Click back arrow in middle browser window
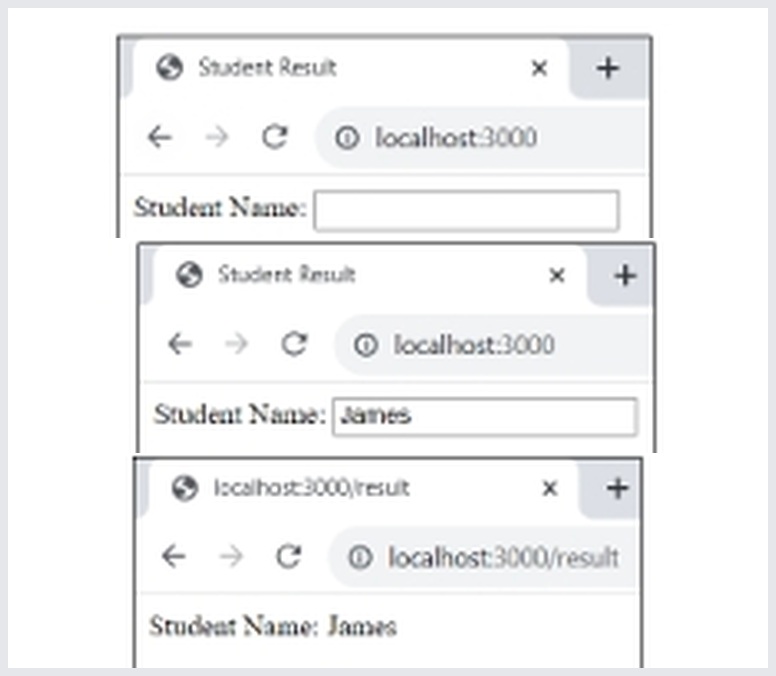Viewport: 776px width, 676px height. point(180,344)
